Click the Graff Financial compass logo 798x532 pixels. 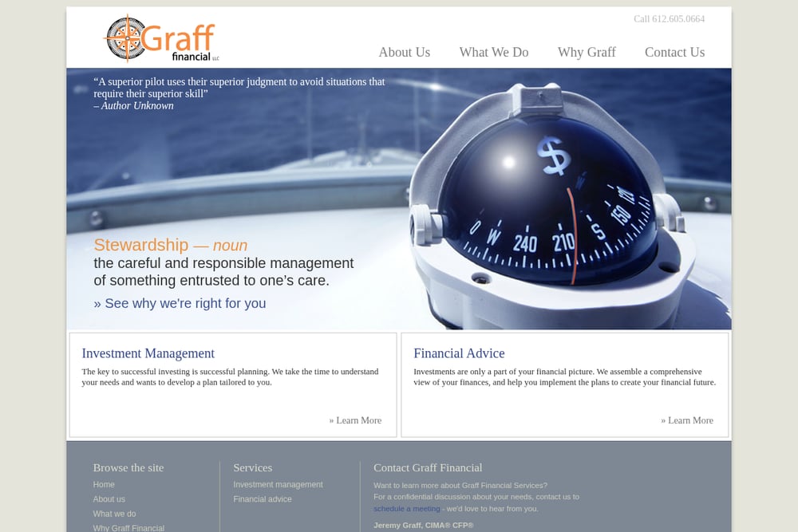click(x=162, y=38)
